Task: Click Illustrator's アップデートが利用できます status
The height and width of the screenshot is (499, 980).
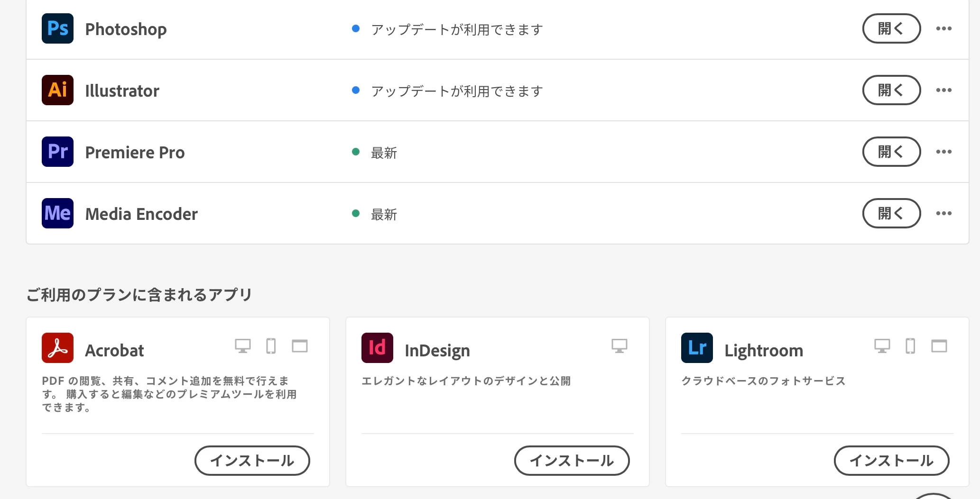Action: (457, 91)
